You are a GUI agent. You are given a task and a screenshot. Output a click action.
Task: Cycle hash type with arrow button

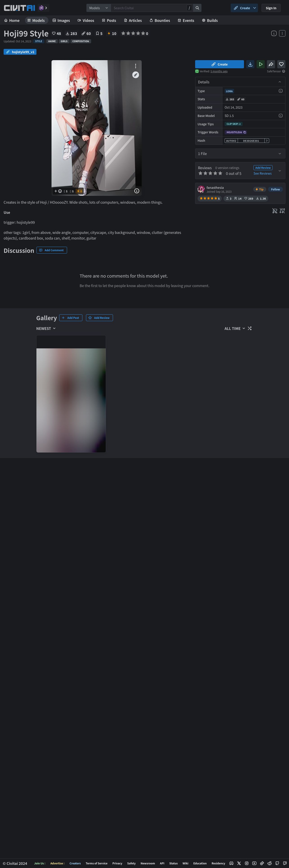(x=267, y=141)
